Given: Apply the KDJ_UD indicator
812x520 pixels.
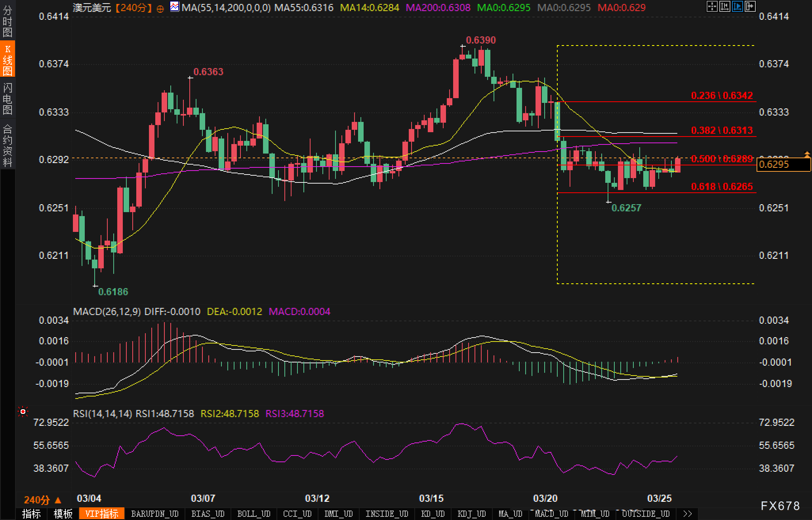Looking at the screenshot, I should click(471, 514).
